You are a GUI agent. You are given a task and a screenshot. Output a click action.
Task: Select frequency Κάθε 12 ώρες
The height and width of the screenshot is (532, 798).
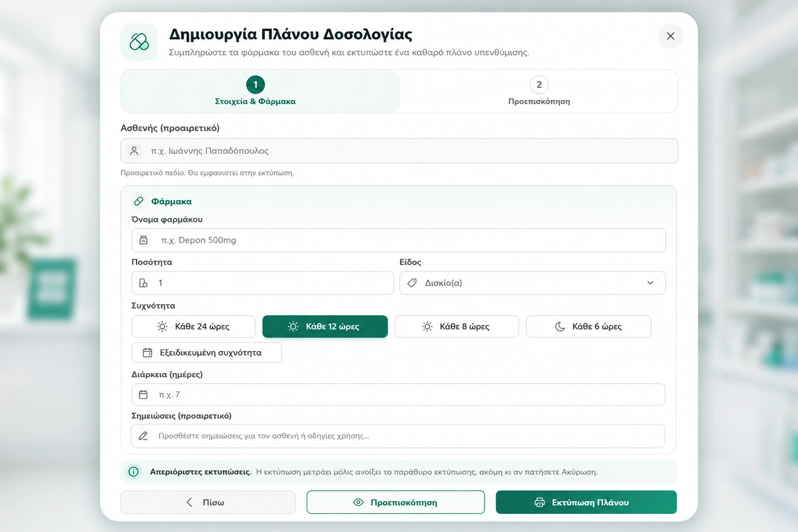[x=325, y=326]
